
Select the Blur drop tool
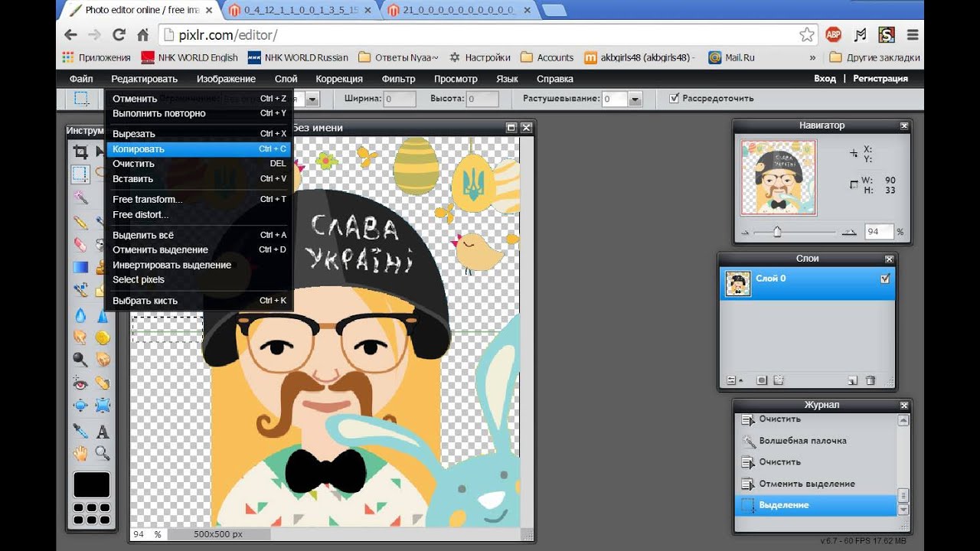[80, 315]
